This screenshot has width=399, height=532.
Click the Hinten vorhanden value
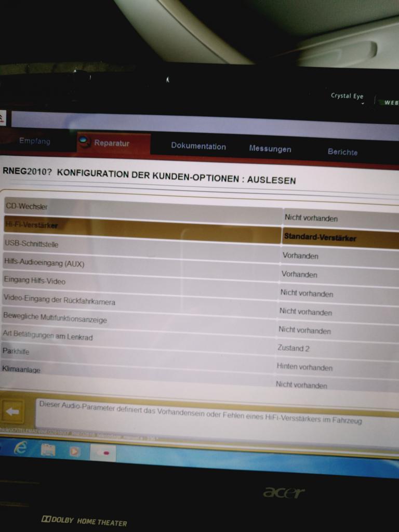[304, 367]
